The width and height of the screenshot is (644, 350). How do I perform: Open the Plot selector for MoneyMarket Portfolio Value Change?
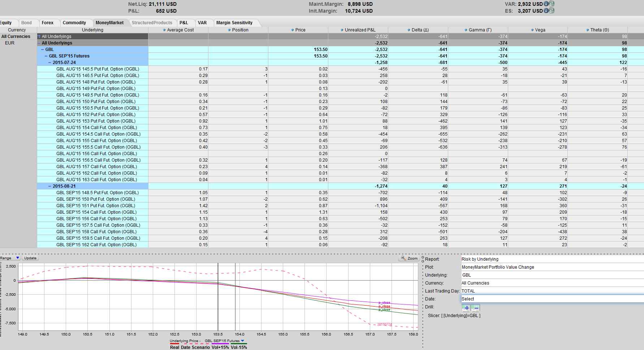coord(552,267)
